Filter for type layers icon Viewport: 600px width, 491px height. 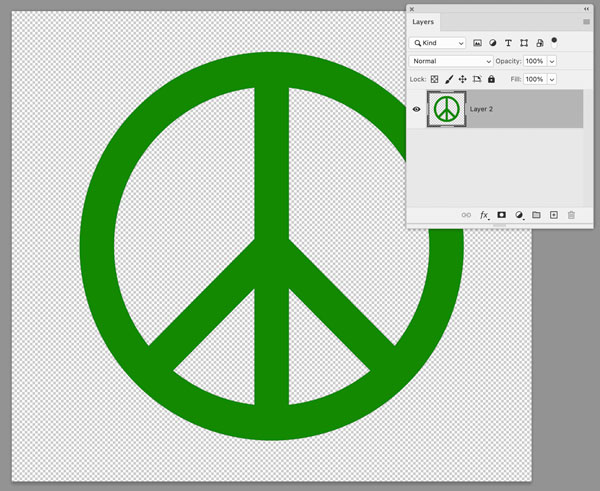point(508,43)
